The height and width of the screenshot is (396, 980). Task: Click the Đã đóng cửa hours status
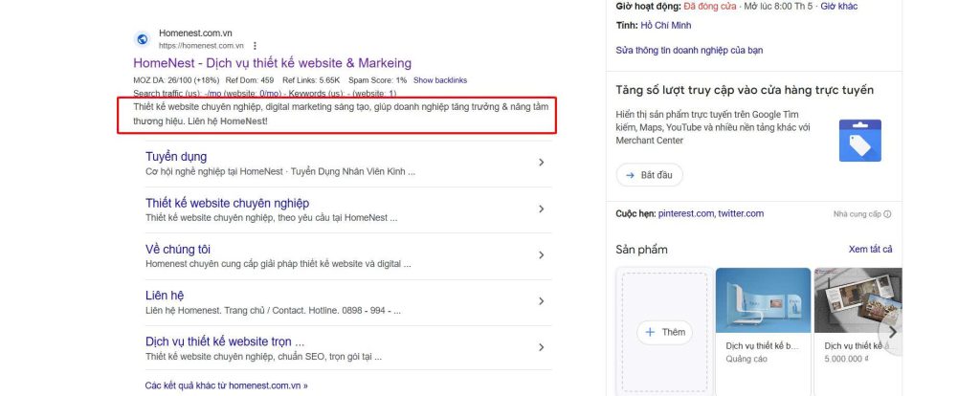point(711,7)
